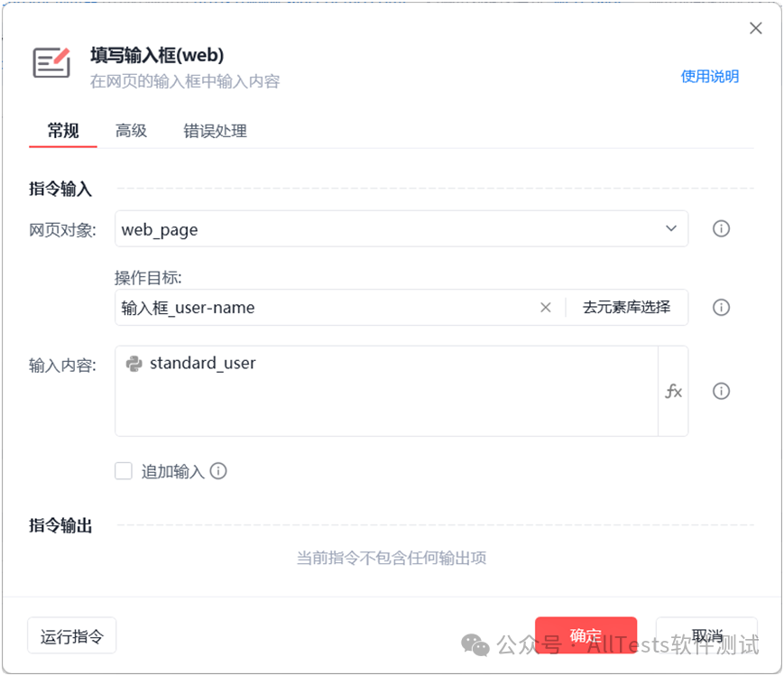The width and height of the screenshot is (784, 676).
Task: Click the 运行指令 button
Action: point(72,635)
